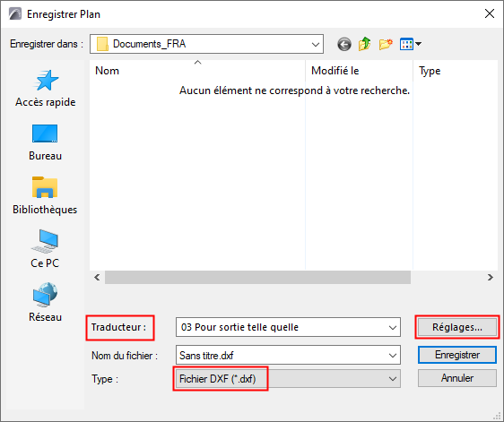
Task: Create a new folder icon
Action: [386, 44]
